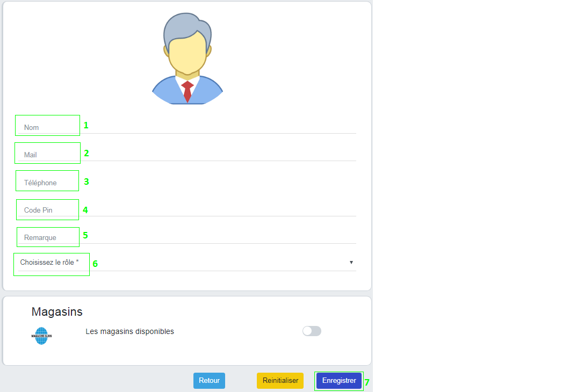Enable the available stores toggle switch
Screen dimensions: 562x392
click(x=312, y=331)
